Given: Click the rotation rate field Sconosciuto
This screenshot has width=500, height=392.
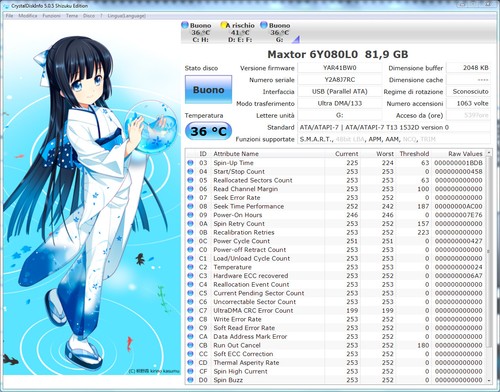Looking at the screenshot, I should pyautogui.click(x=468, y=91).
